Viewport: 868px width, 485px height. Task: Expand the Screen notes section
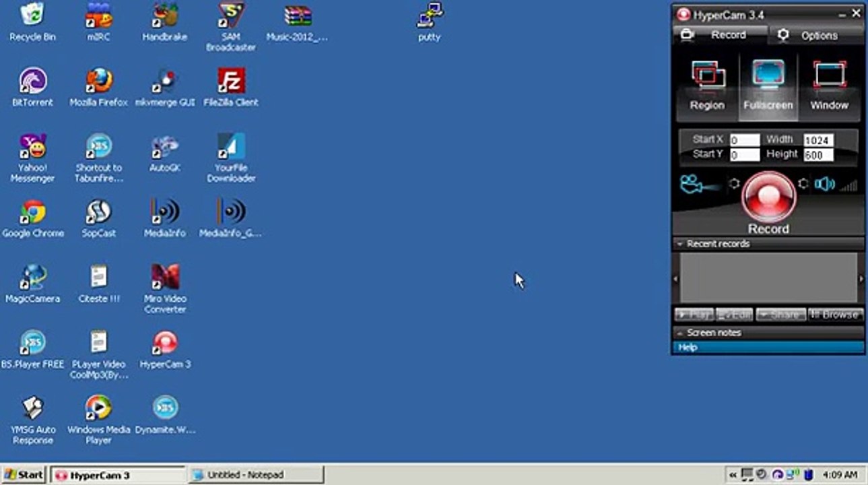click(x=768, y=333)
